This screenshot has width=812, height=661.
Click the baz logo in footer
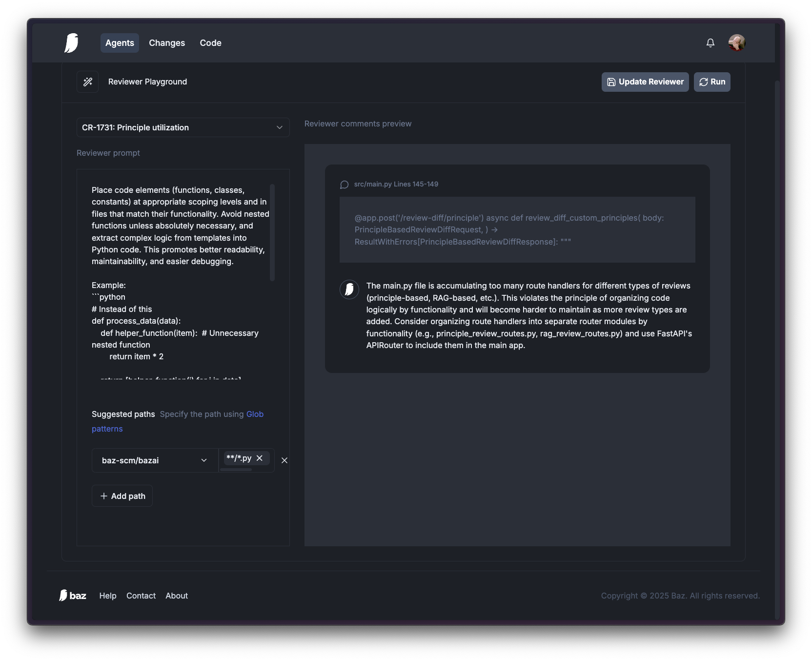73,596
